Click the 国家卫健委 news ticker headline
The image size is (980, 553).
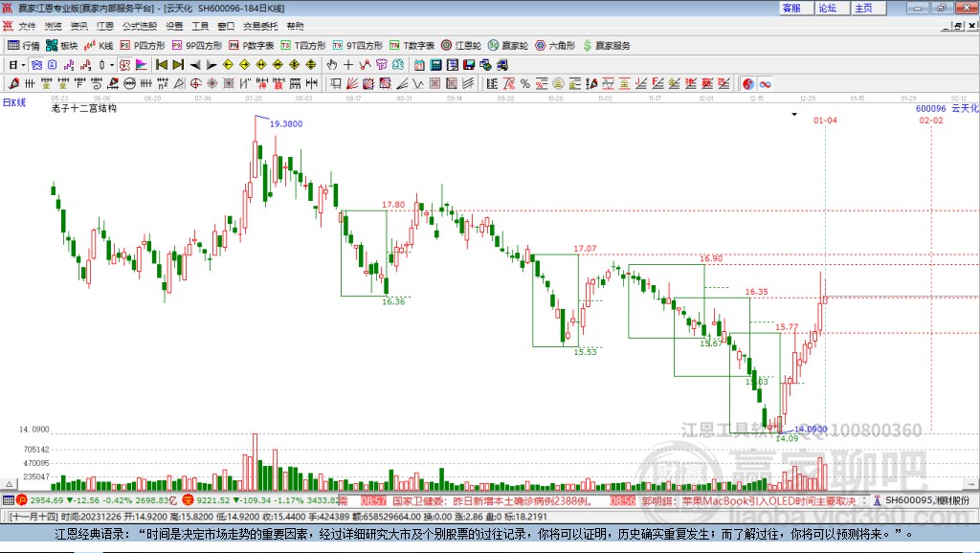click(494, 500)
